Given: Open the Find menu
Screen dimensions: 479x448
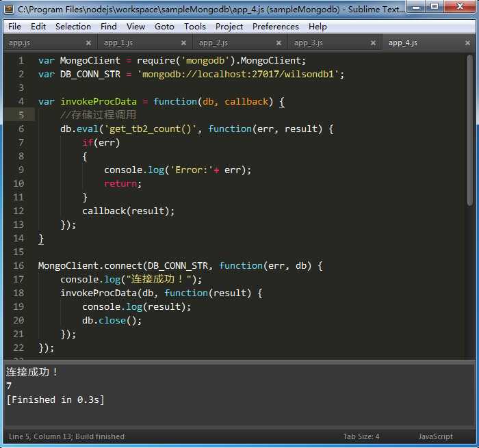Looking at the screenshot, I should (108, 27).
